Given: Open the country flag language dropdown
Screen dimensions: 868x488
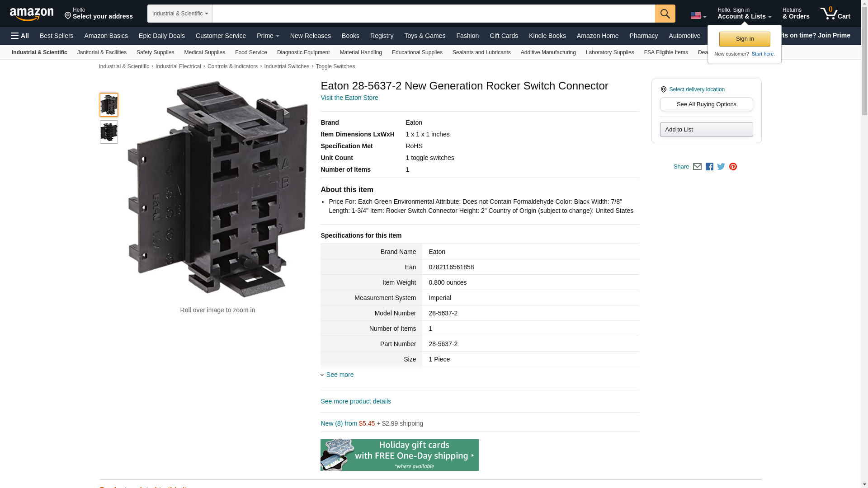Looking at the screenshot, I should (698, 15).
